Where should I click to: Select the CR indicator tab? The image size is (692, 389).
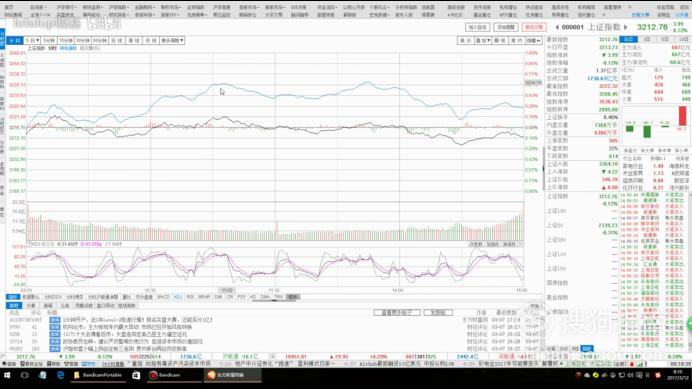click(229, 297)
